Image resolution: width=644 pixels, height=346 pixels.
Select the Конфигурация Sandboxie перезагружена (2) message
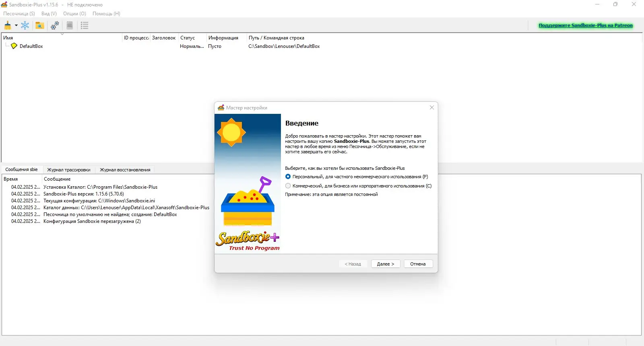coord(92,221)
